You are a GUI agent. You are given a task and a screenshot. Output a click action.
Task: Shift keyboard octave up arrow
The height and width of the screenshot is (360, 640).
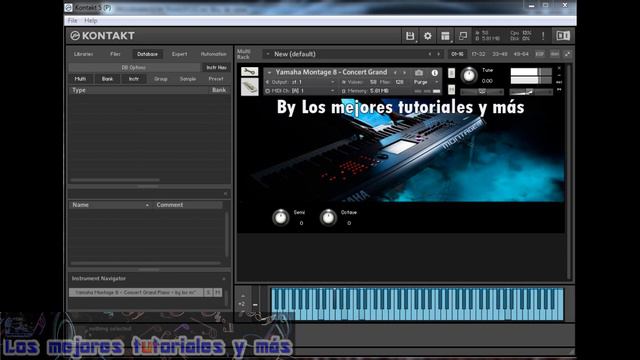243,296
